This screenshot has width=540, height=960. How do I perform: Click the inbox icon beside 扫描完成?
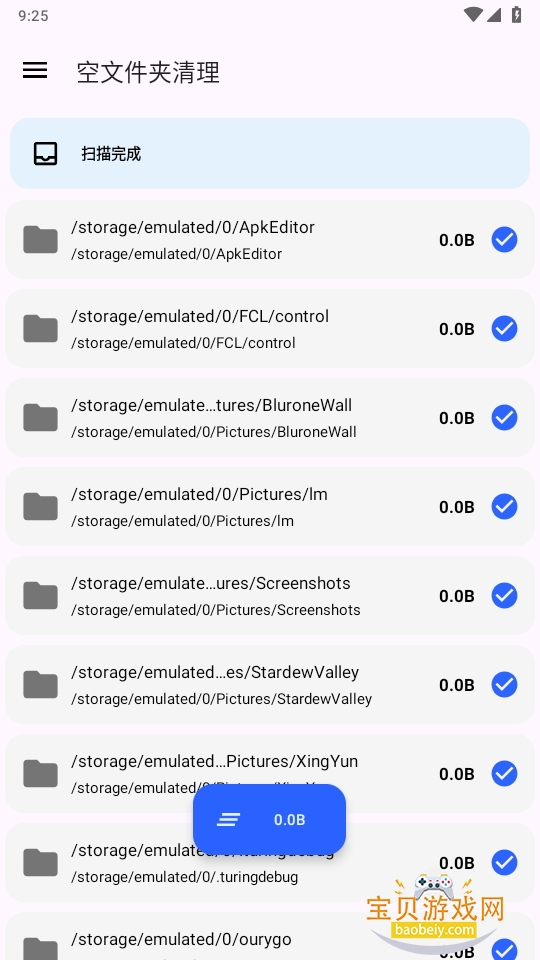45,154
